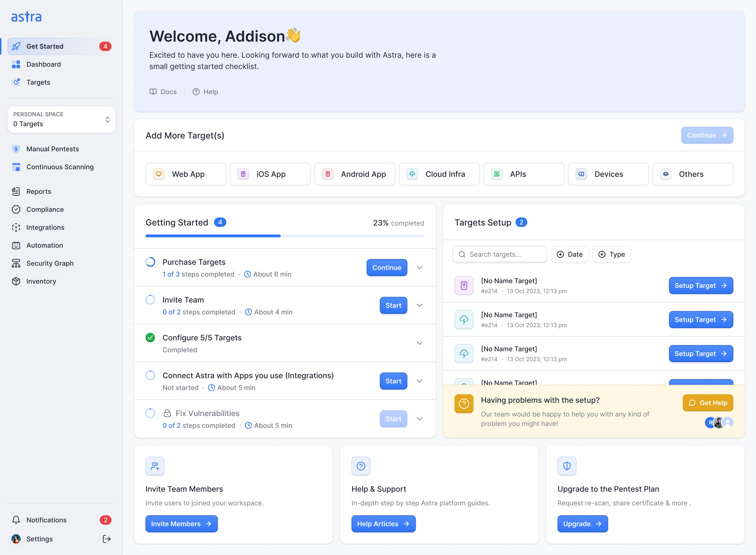Image resolution: width=756 pixels, height=555 pixels.
Task: Select the Cloud Infra target icon
Action: coord(412,174)
